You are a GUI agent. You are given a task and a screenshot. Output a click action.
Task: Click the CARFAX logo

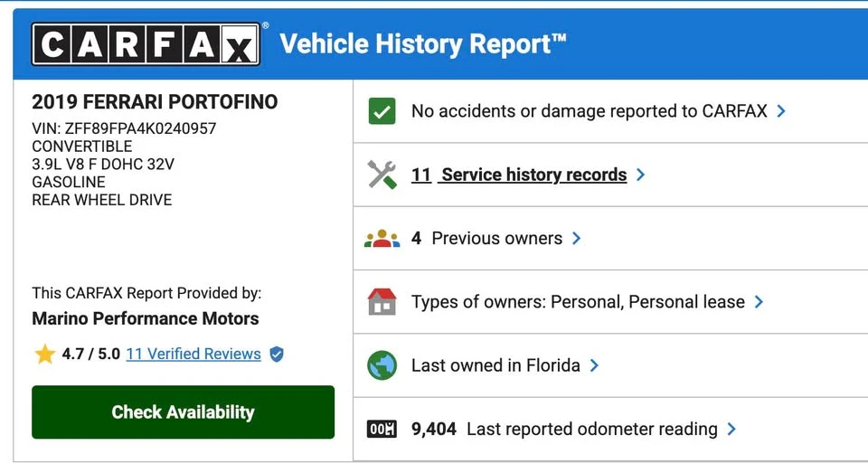coord(146,43)
